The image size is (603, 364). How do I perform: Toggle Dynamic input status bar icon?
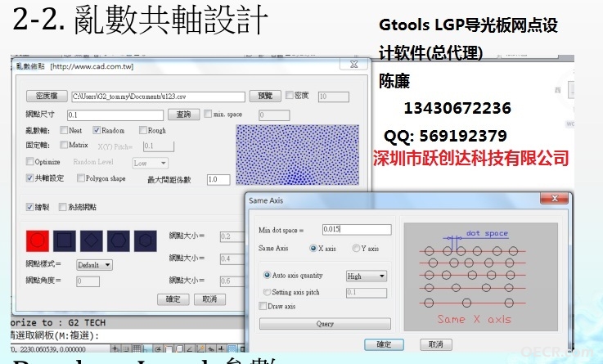point(211,349)
